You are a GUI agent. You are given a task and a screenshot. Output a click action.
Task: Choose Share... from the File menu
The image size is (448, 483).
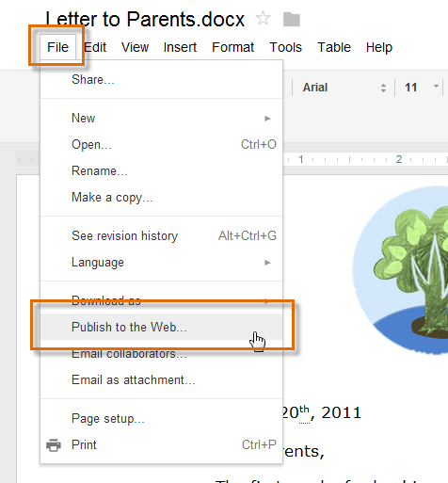pyautogui.click(x=162, y=80)
